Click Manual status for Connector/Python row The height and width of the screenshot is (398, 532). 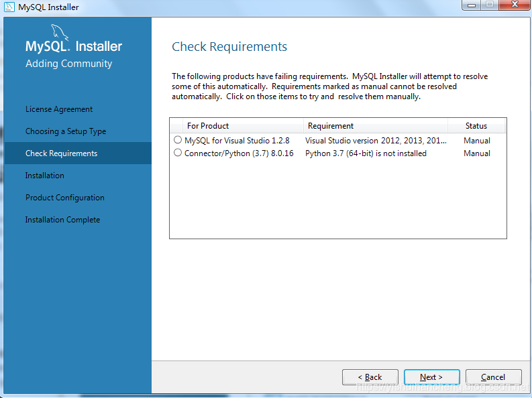[477, 153]
